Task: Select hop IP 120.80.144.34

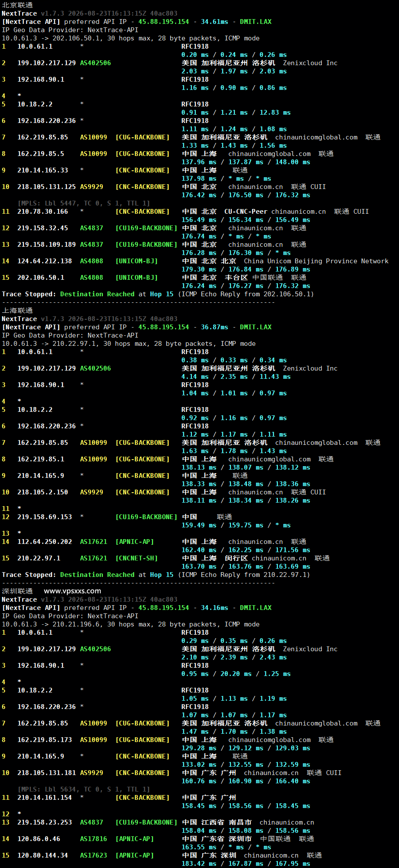Action: (x=43, y=855)
